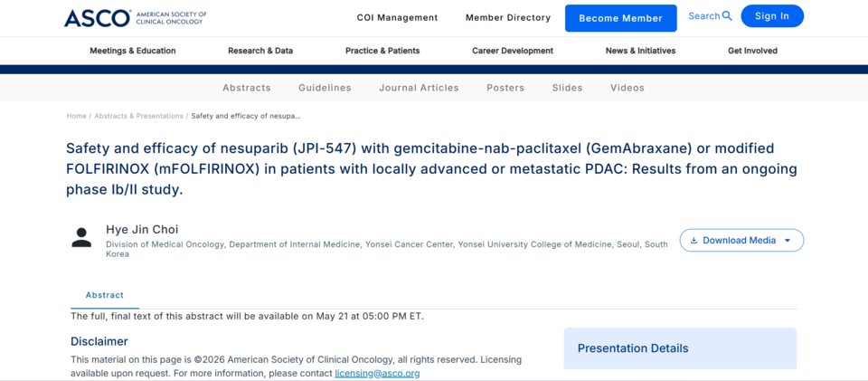The width and height of the screenshot is (868, 381).
Task: Open the Get Involved menu
Action: tap(752, 51)
